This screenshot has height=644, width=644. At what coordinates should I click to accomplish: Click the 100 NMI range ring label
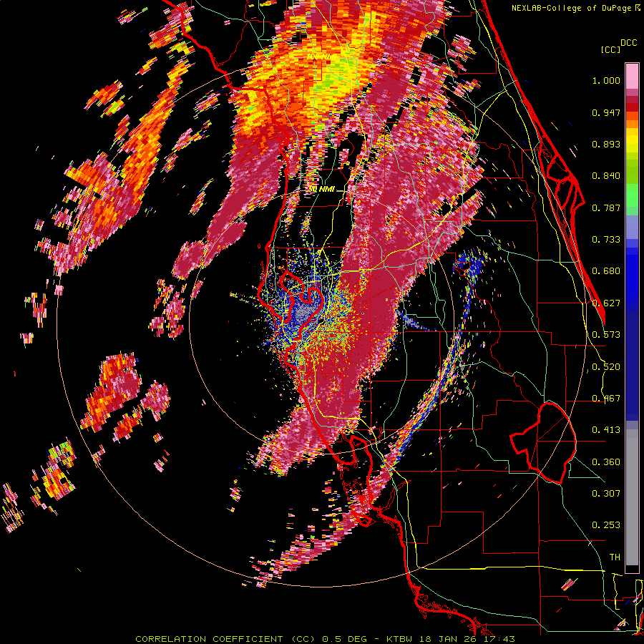point(321,56)
